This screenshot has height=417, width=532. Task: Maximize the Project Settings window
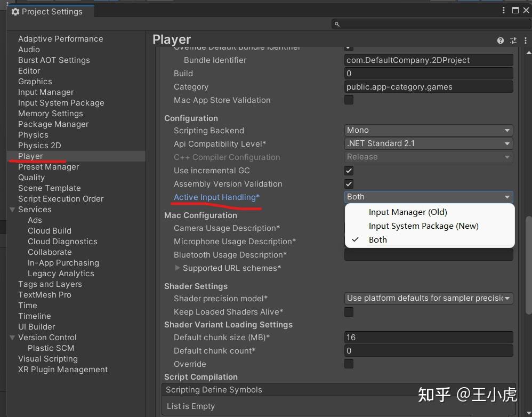coord(515,10)
